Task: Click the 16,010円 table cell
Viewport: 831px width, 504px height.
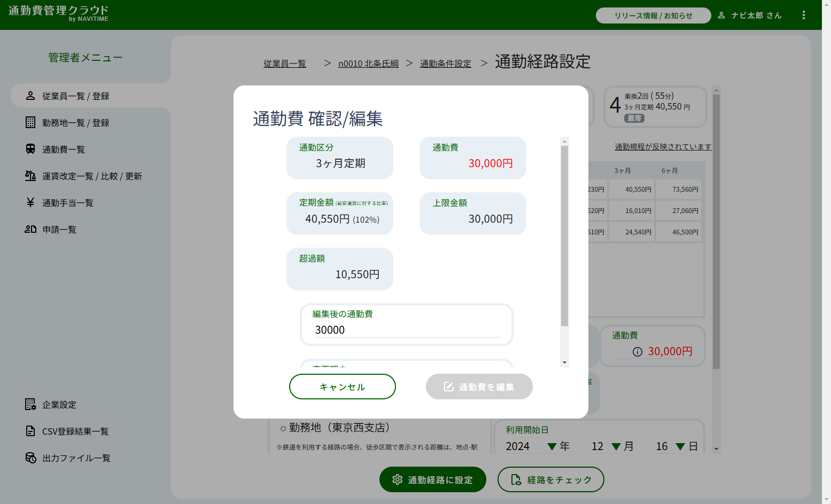Action: (632, 211)
